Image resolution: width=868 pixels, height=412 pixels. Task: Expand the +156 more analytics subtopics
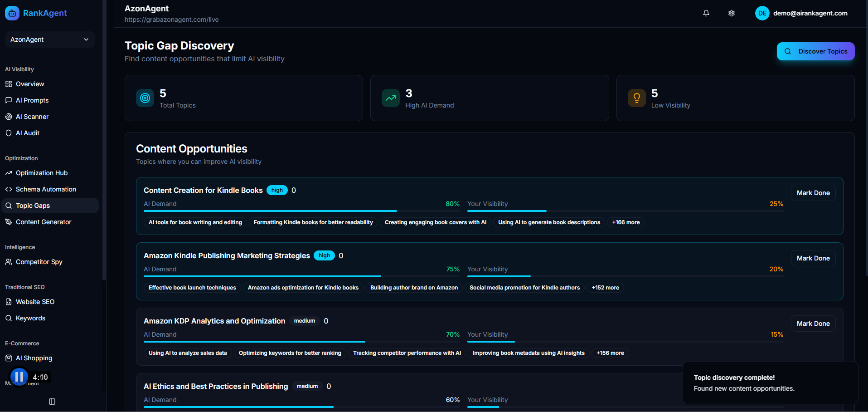tap(610, 353)
